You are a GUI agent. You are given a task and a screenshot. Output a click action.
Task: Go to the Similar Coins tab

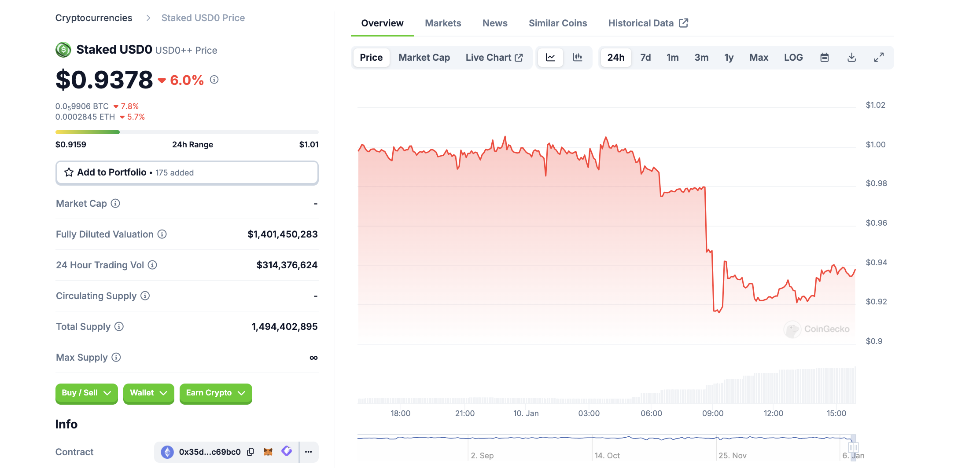[x=557, y=23]
